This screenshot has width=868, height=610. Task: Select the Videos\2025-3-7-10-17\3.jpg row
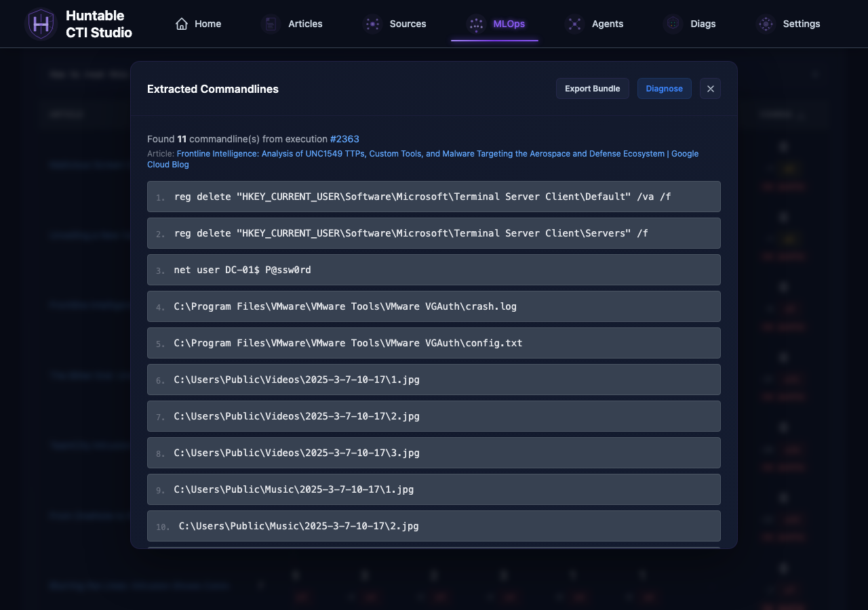(434, 453)
